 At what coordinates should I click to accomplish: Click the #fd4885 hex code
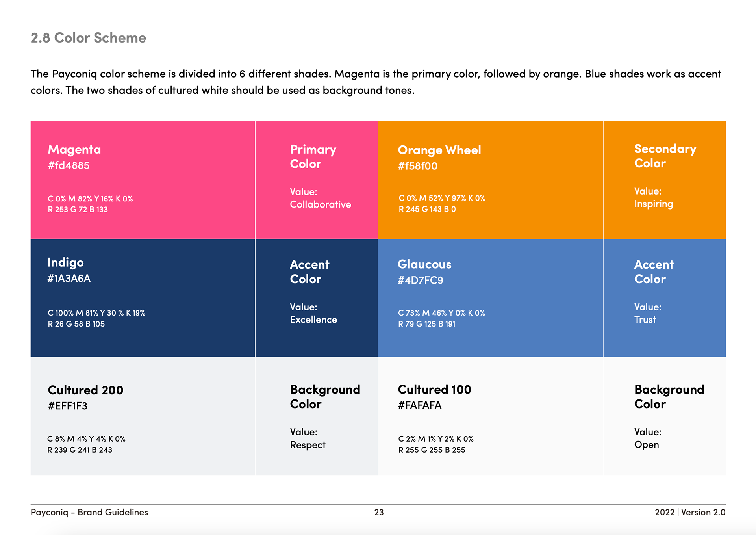[x=69, y=165]
